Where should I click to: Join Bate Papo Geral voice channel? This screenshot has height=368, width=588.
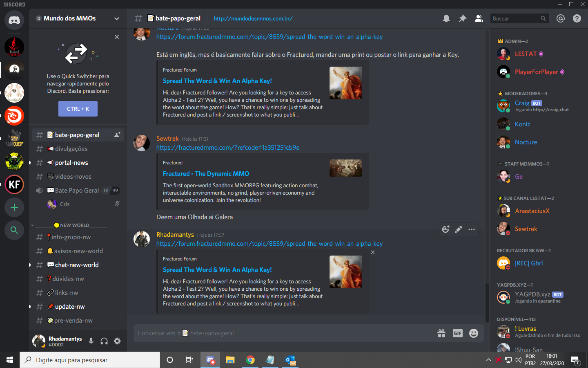point(78,191)
